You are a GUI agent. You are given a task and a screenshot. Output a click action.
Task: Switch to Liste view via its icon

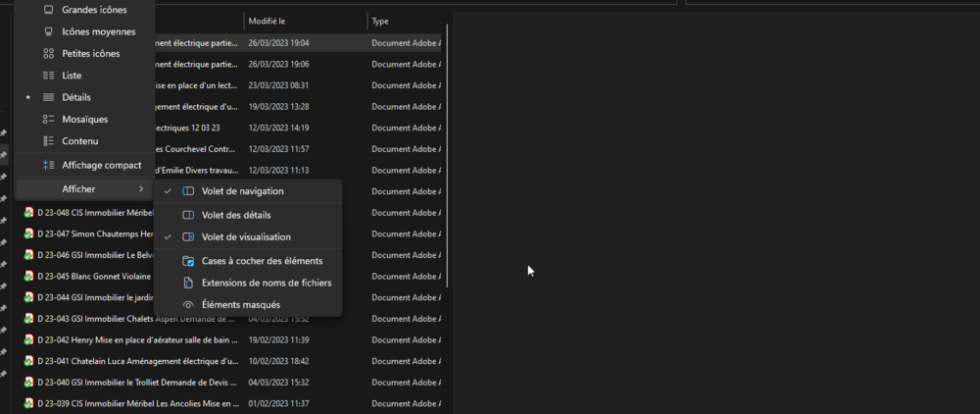point(48,76)
